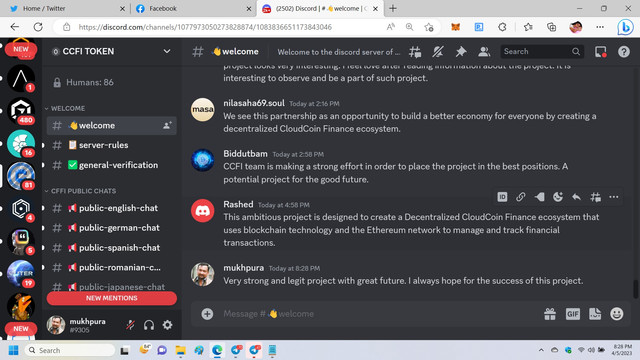Click the chat scrollbar thumb
Viewport: 640px width, 360px height.
(636, 289)
